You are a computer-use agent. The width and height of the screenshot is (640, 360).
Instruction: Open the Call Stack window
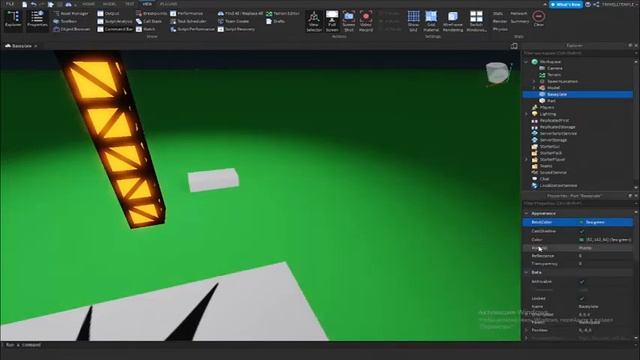click(x=149, y=21)
